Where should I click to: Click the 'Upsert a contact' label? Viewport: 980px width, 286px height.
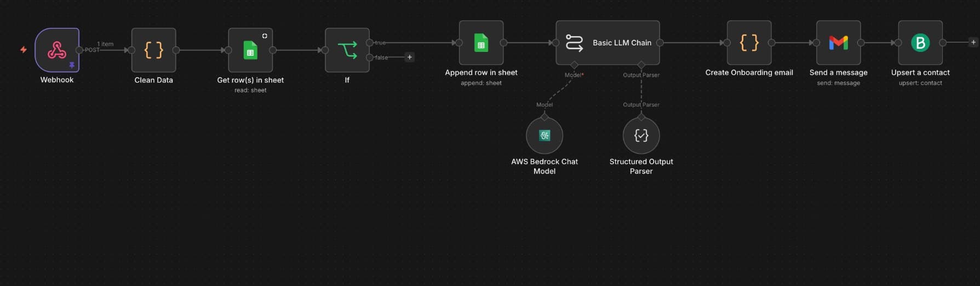coord(920,72)
